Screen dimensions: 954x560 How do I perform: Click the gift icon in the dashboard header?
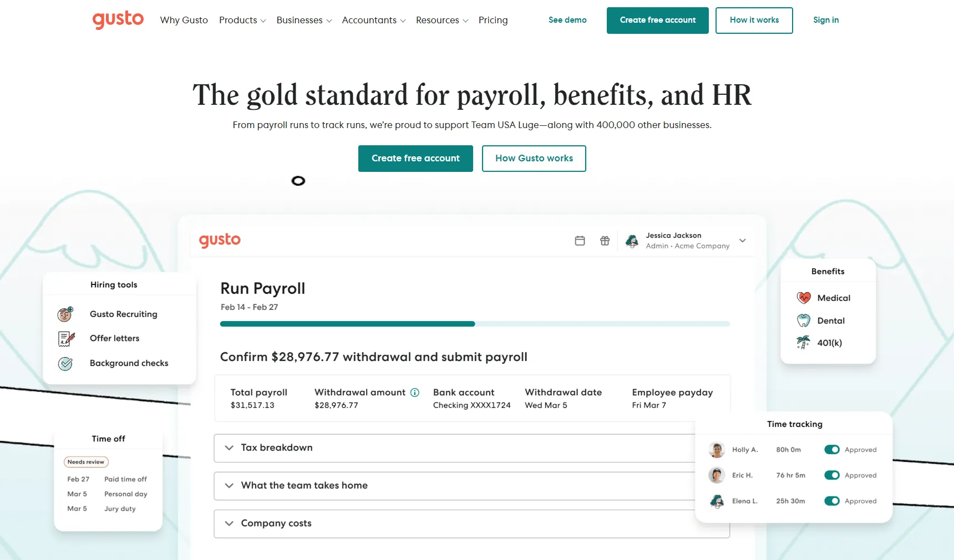click(605, 241)
